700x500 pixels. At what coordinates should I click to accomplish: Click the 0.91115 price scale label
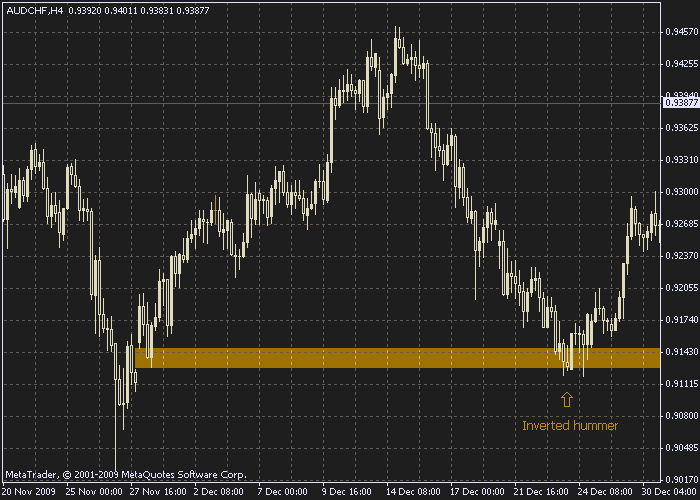point(681,384)
